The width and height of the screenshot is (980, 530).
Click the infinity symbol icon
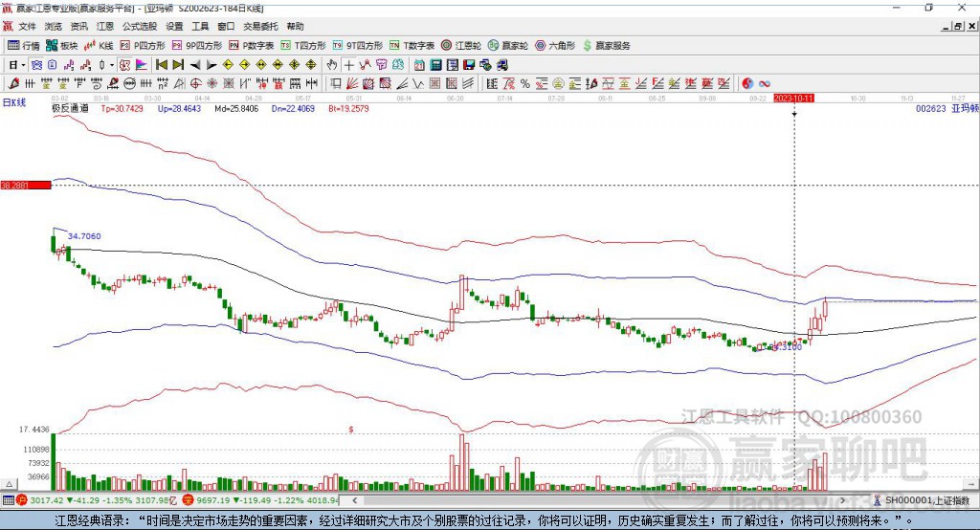point(765,84)
